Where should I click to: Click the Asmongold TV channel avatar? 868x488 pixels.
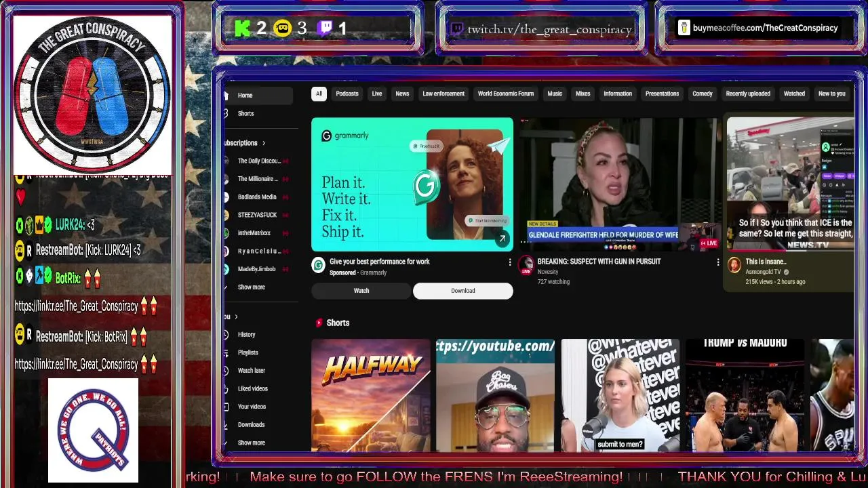(x=734, y=265)
